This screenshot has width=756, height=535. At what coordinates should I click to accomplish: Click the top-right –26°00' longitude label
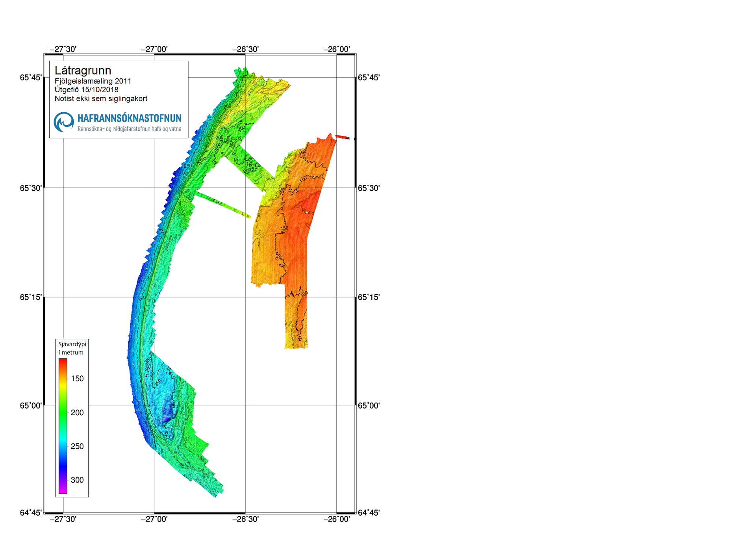337,49
